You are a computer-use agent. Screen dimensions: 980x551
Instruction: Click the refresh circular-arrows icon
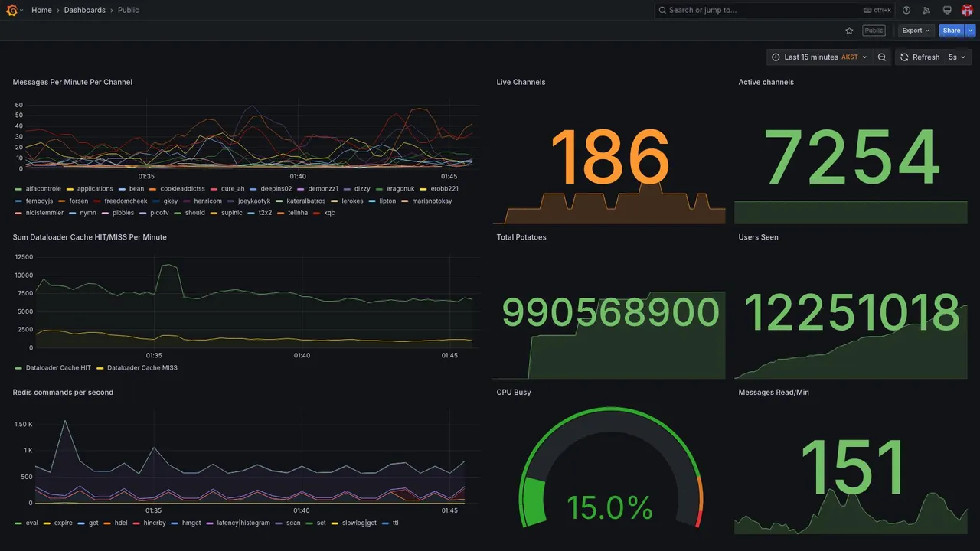coord(904,57)
